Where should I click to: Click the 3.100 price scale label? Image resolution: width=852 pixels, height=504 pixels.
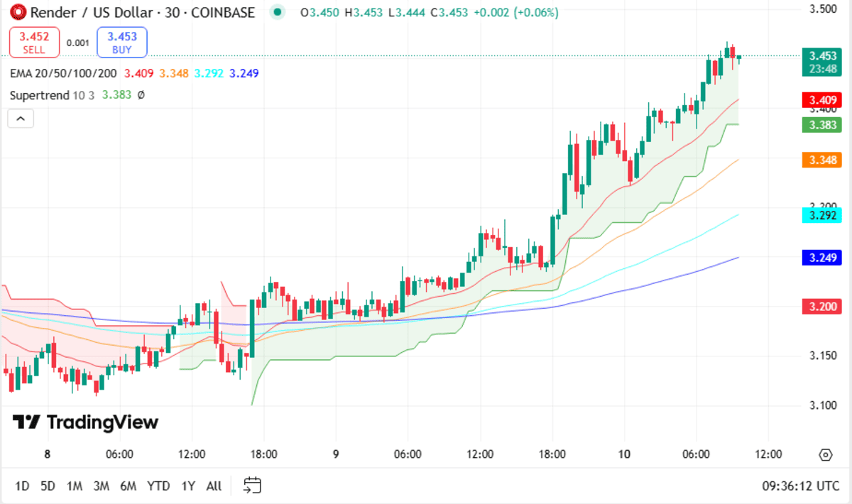822,405
